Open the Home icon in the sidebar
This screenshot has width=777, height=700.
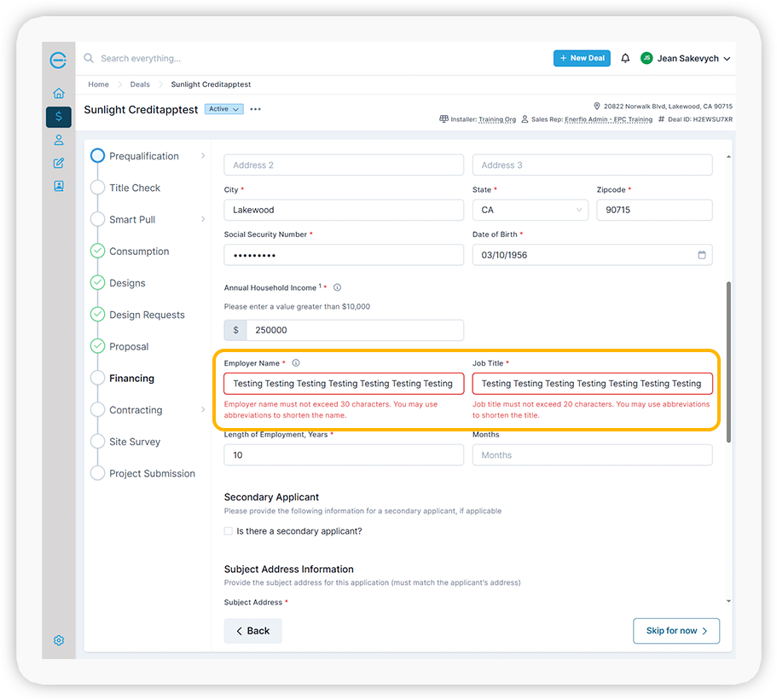coord(58,93)
